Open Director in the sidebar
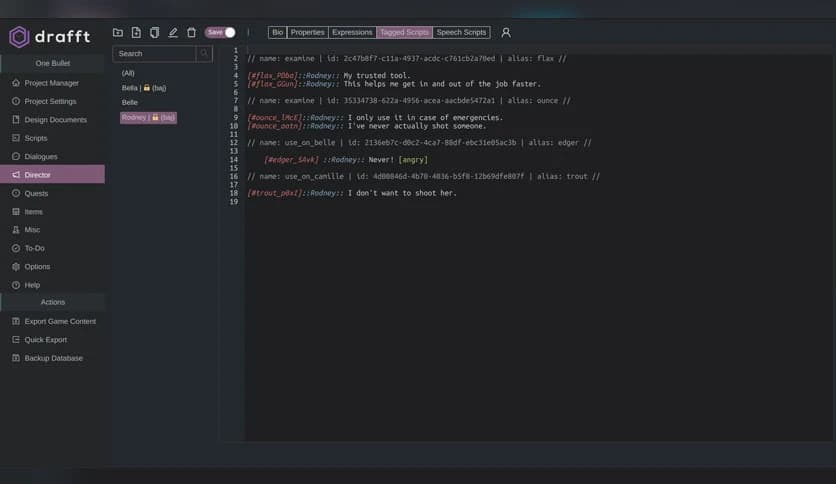836x484 pixels. click(52, 174)
